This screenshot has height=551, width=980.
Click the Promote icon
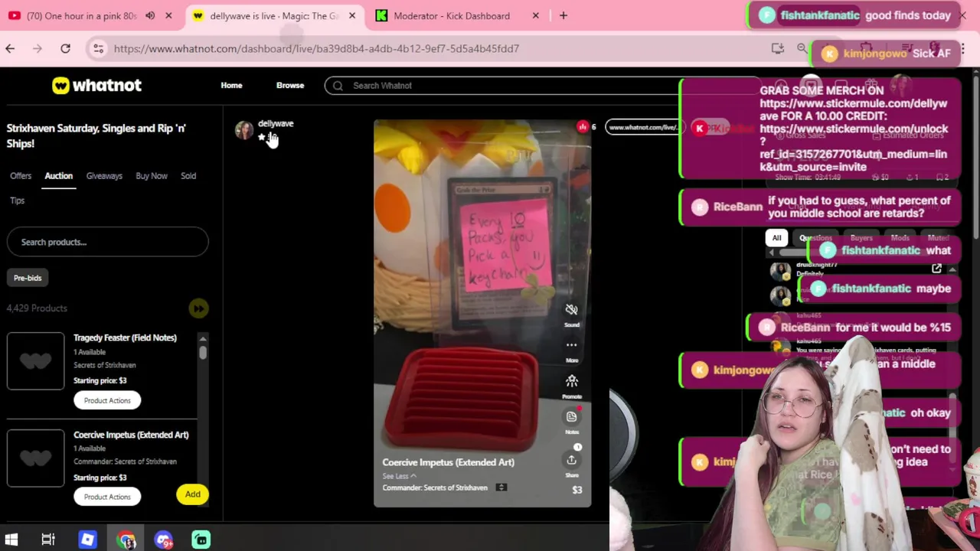point(571,381)
